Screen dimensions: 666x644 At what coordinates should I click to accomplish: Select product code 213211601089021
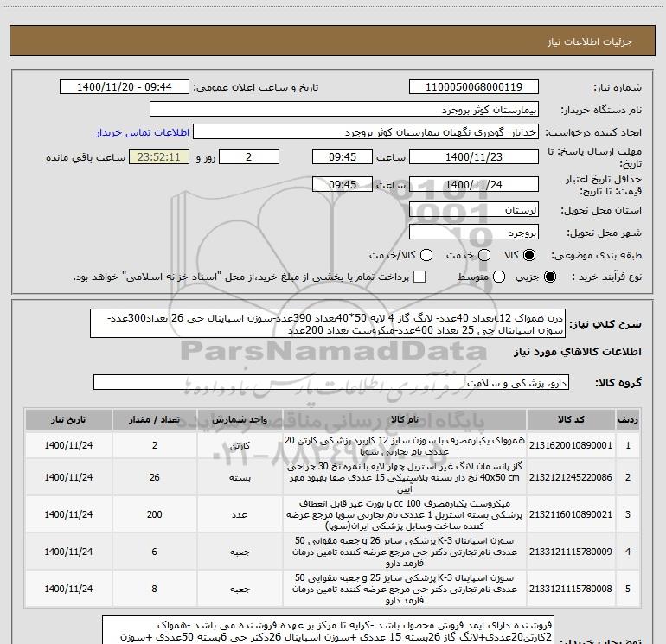[x=571, y=514]
